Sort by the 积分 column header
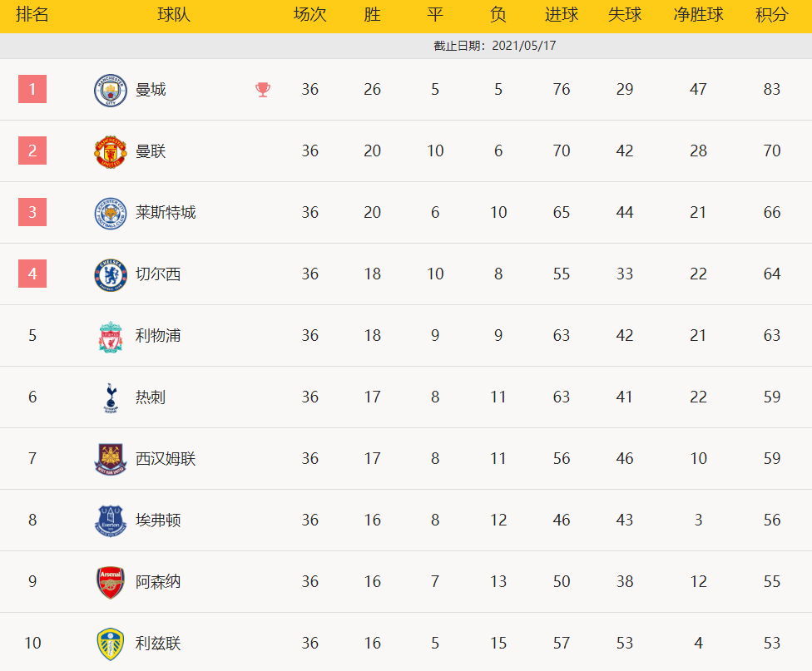This screenshot has width=812, height=671. [x=771, y=14]
